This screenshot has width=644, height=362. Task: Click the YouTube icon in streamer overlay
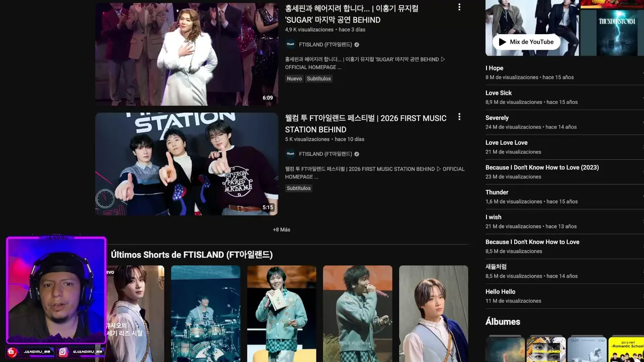click(13, 352)
